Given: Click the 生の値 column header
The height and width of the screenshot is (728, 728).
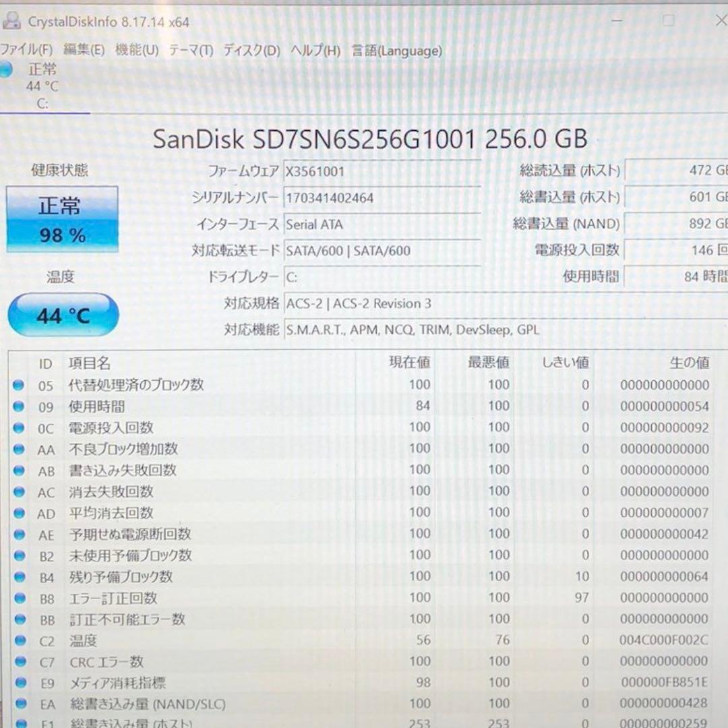Looking at the screenshot, I should point(690,363).
